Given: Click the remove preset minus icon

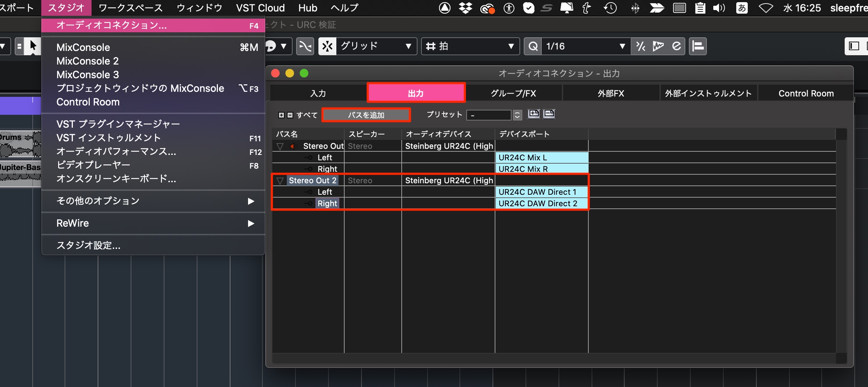Looking at the screenshot, I should (x=549, y=114).
